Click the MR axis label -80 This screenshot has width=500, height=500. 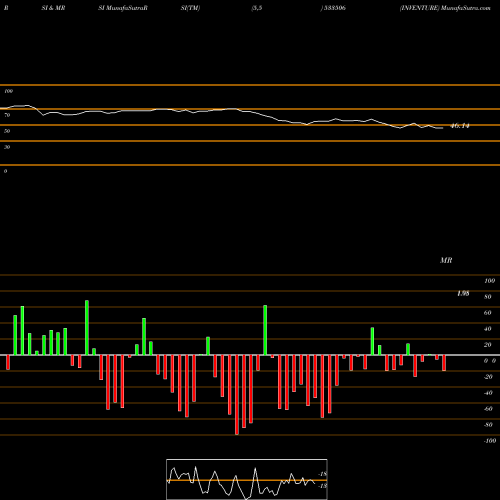coord(488,425)
